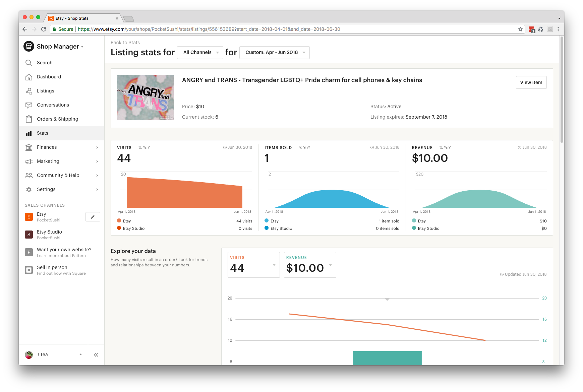Open the J Tea account menu arrow

(80, 354)
